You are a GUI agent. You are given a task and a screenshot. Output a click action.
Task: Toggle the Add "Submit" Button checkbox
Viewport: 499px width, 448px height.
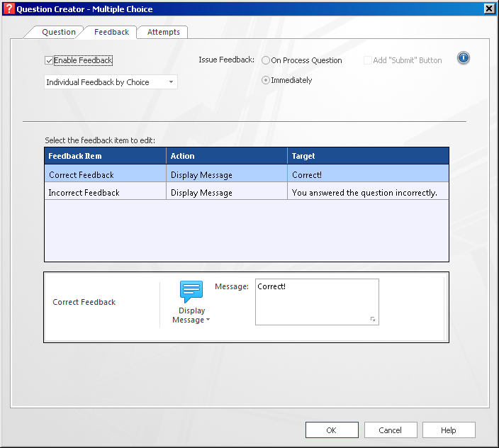click(368, 60)
